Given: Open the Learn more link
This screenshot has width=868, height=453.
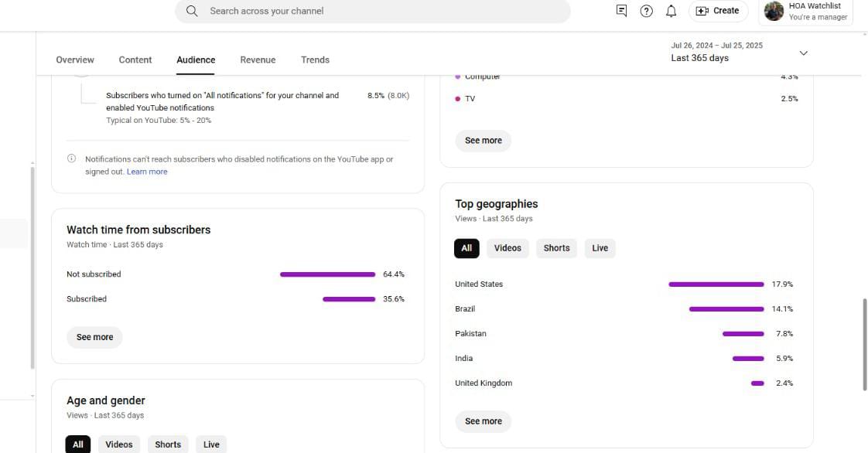Looking at the screenshot, I should click(x=147, y=172).
